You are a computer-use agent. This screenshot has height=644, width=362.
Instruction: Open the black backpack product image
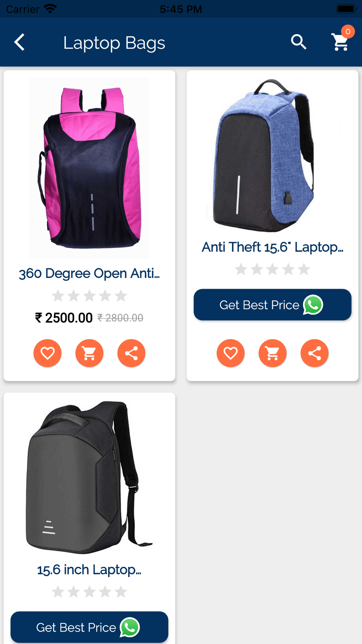pos(89,477)
